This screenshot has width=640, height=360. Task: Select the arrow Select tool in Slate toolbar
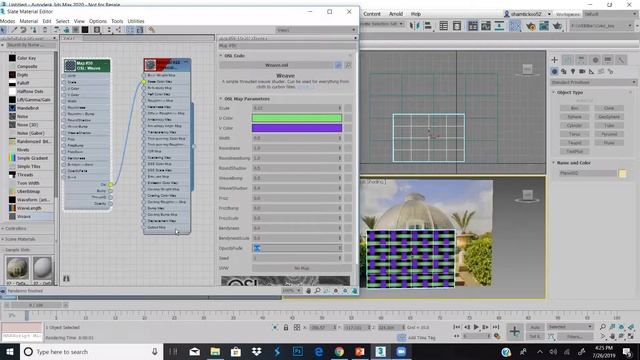pos(4,30)
